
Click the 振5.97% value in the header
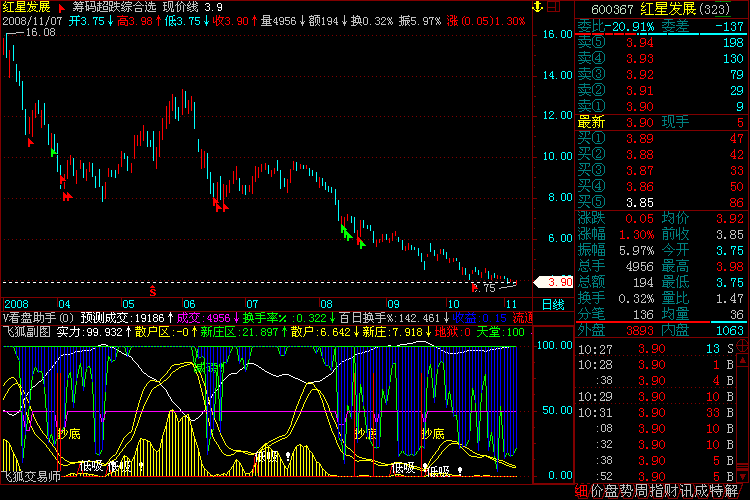pyautogui.click(x=419, y=22)
